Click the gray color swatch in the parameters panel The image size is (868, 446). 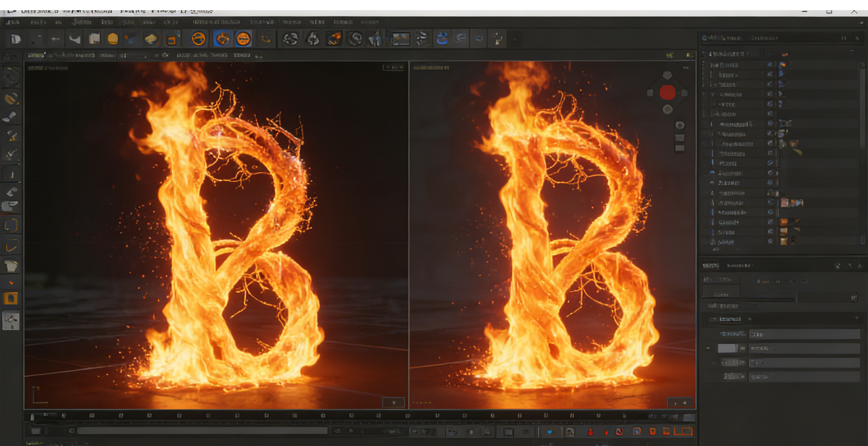727,348
